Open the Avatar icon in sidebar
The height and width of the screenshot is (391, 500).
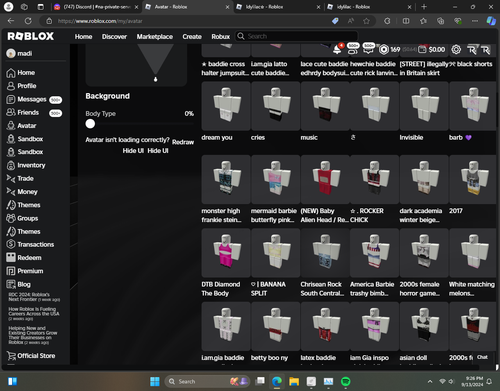[11, 126]
